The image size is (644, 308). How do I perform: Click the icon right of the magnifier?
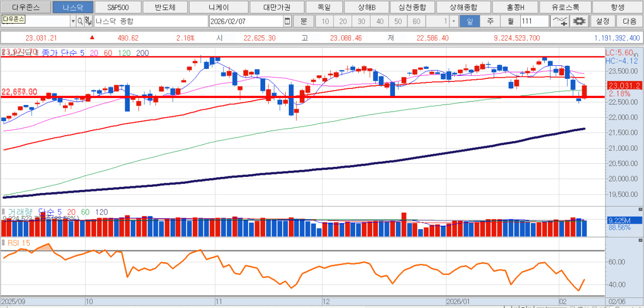click(88, 21)
